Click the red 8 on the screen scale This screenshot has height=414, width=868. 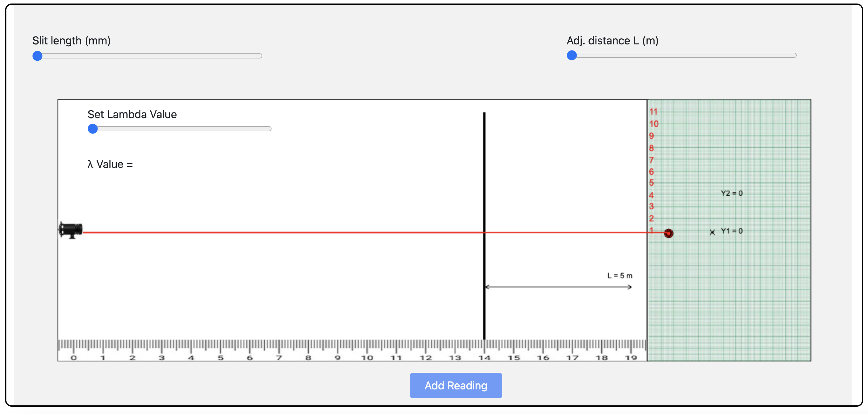(651, 148)
